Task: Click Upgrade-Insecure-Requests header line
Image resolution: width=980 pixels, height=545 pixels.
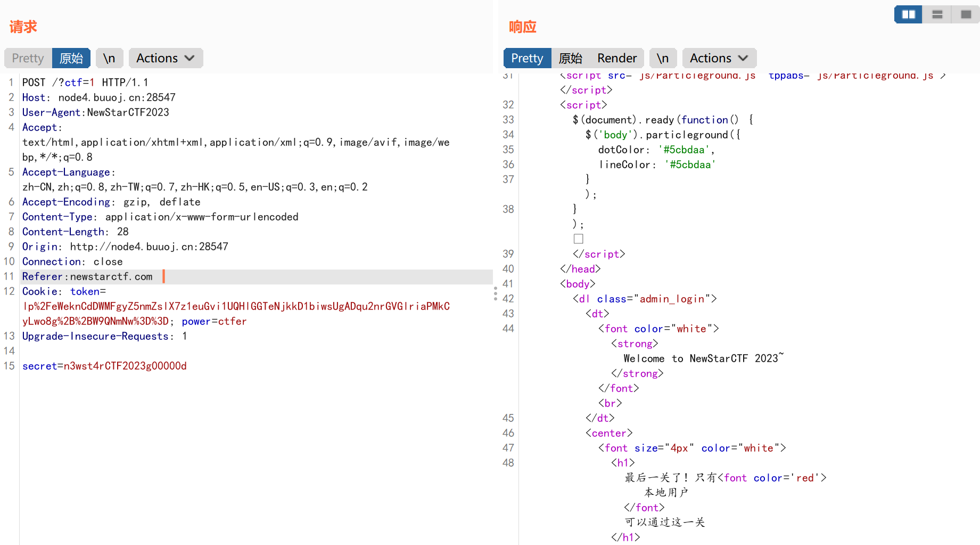Action: point(104,336)
